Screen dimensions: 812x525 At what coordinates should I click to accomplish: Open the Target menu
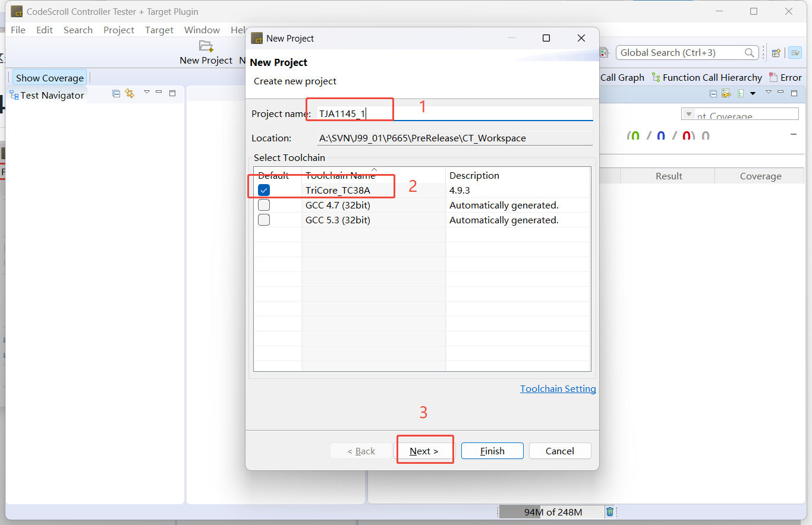(x=159, y=30)
